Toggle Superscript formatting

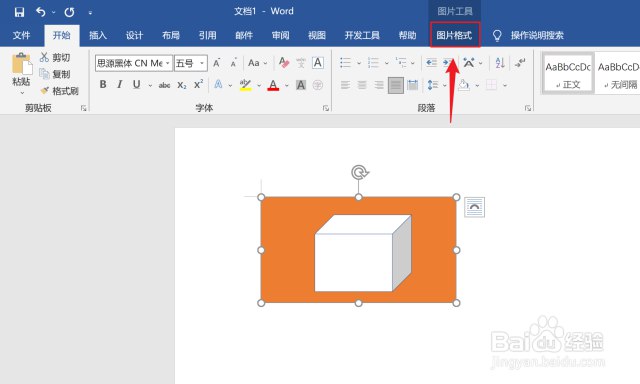click(x=198, y=84)
